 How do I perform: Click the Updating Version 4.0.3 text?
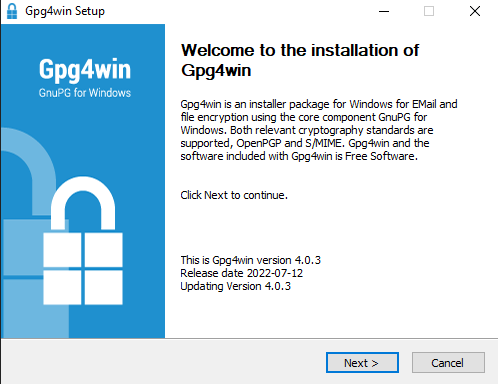236,286
